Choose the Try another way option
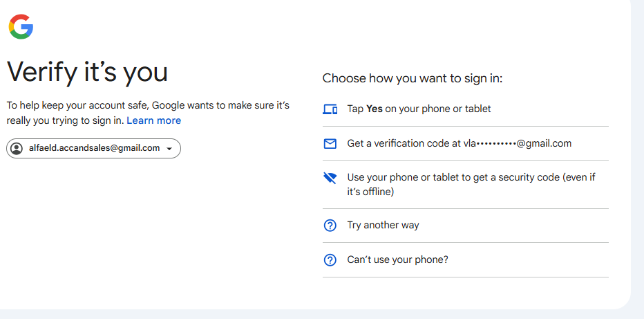 (383, 225)
